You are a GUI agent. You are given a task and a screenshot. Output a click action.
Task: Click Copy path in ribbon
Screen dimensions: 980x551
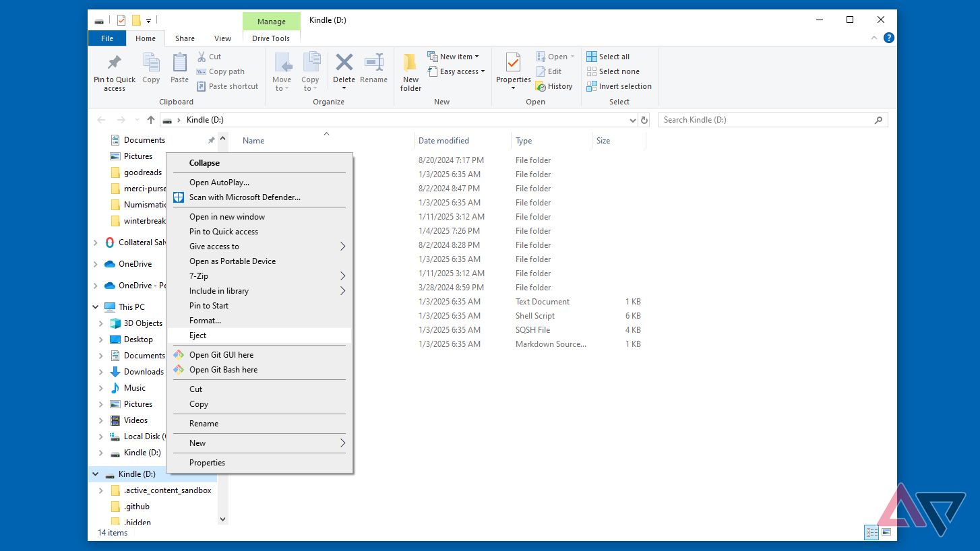[220, 71]
